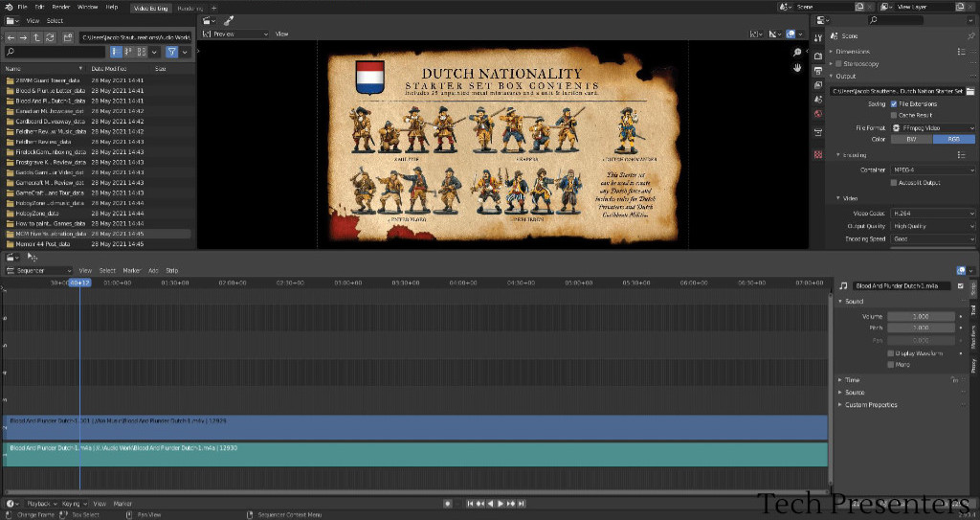Toggle file browser filter funnel icon
This screenshot has height=520, width=980.
coord(172,52)
